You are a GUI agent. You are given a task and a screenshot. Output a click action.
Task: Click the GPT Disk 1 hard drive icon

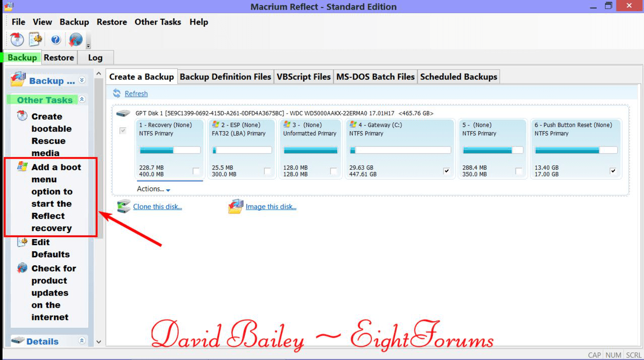coord(123,114)
